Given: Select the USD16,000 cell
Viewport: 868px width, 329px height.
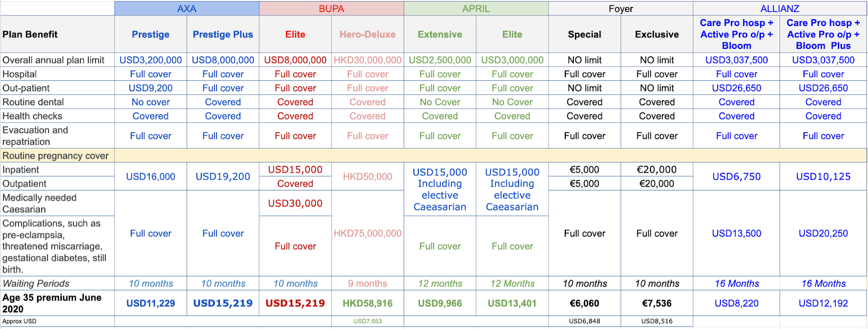Looking at the screenshot, I should [x=151, y=176].
